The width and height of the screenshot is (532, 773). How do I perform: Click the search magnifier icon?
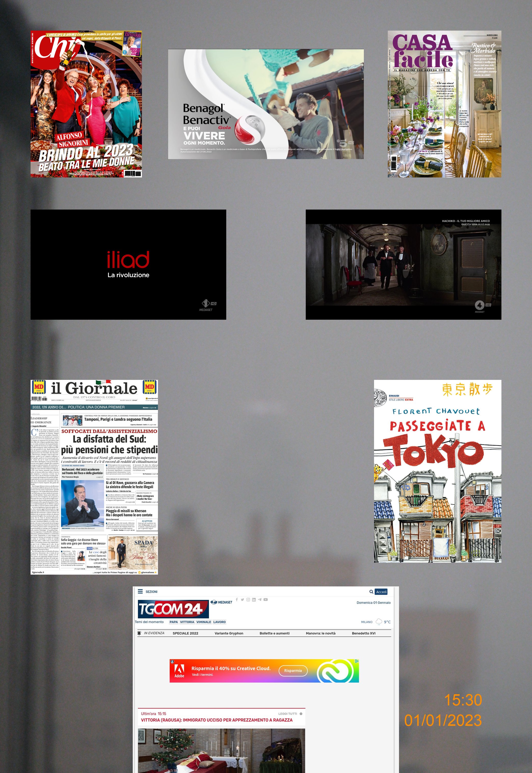371,591
